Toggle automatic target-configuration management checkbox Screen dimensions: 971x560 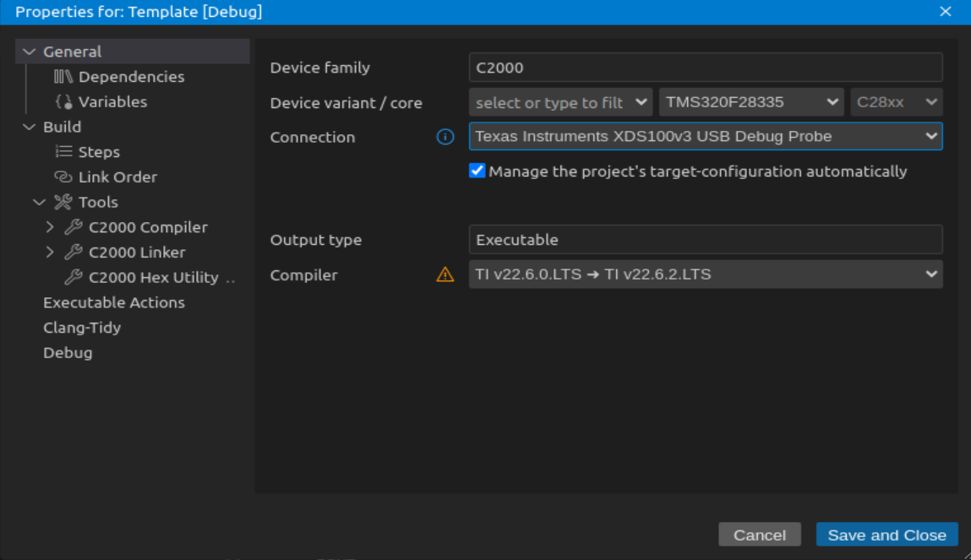pos(477,171)
